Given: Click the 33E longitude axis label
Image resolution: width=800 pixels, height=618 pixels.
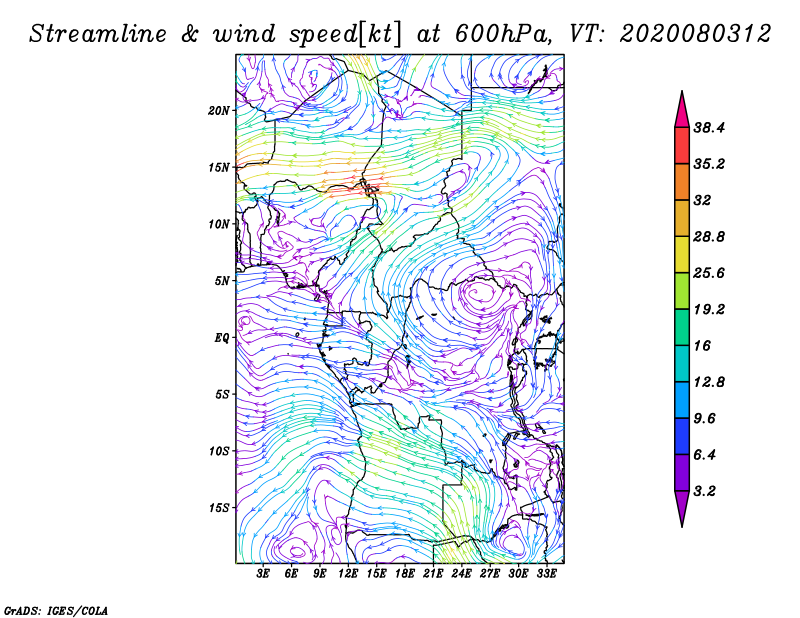Looking at the screenshot, I should (x=546, y=573).
